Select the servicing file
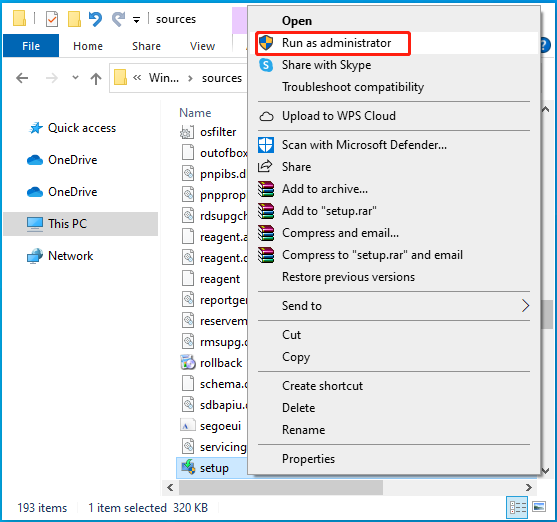The width and height of the screenshot is (557, 522). tap(223, 447)
